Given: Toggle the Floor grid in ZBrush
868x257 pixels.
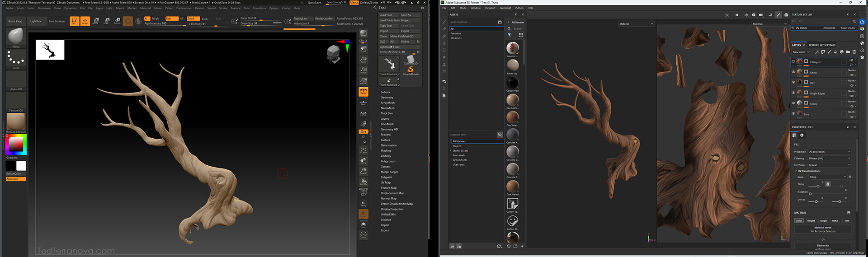Looking at the screenshot, I should (x=363, y=103).
